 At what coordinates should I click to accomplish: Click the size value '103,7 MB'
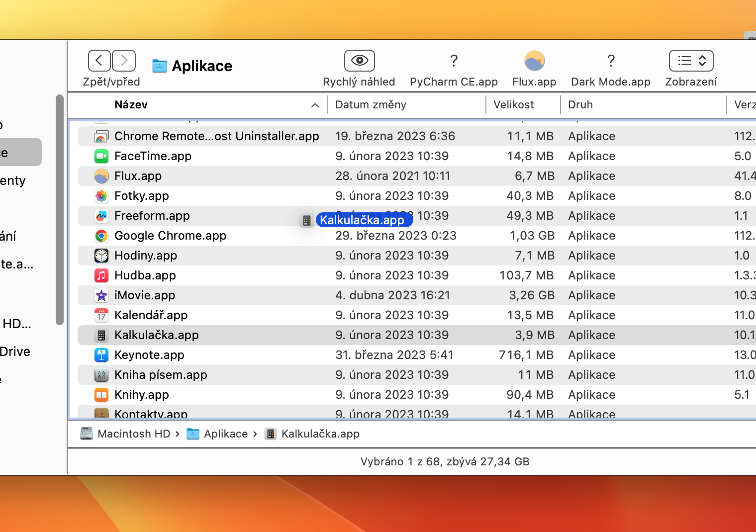click(x=526, y=275)
